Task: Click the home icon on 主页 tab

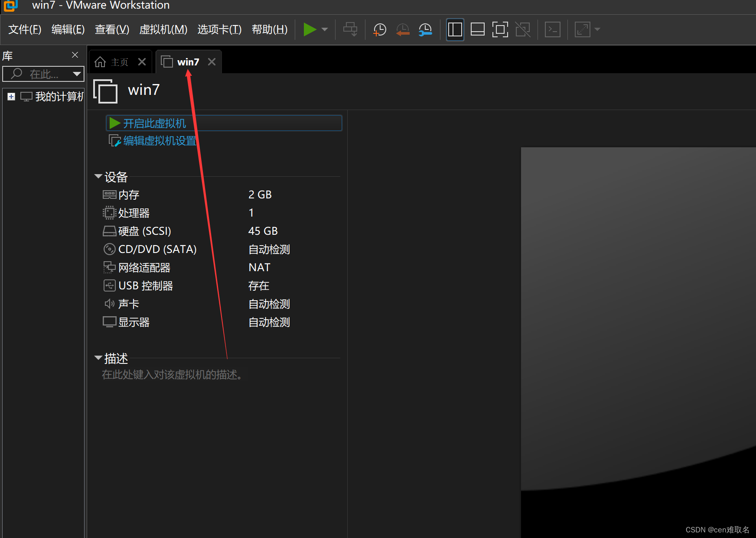Action: tap(100, 62)
